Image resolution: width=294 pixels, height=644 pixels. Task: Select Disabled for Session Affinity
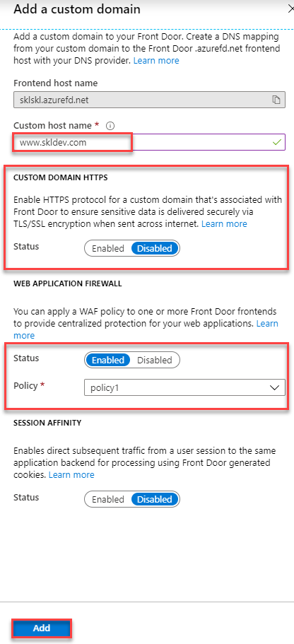154,499
